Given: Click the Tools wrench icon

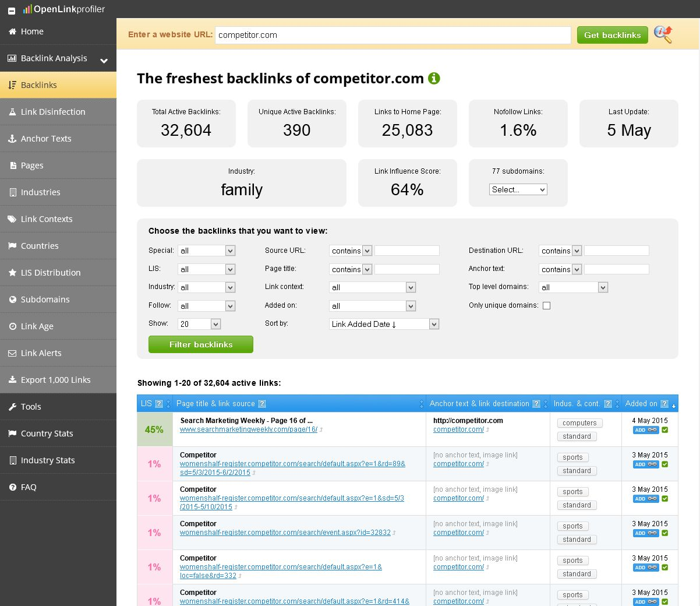Looking at the screenshot, I should click(x=12, y=407).
